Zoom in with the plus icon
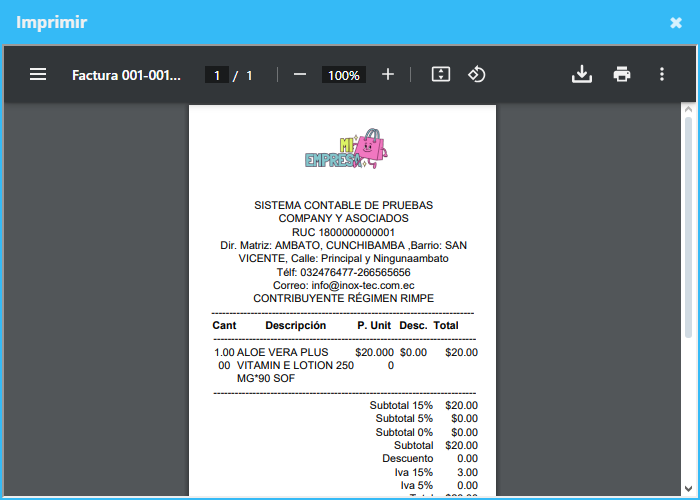Image resolution: width=700 pixels, height=500 pixels. [388, 75]
